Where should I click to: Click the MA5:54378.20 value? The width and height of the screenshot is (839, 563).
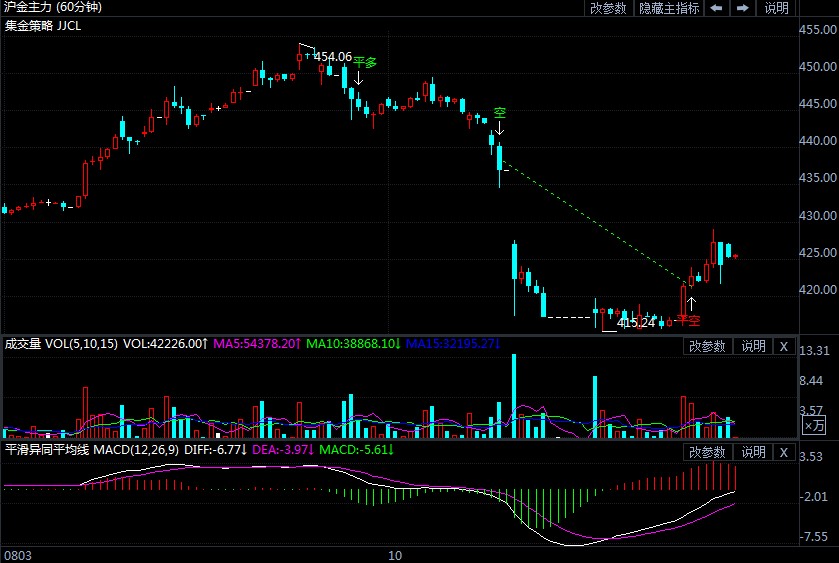tap(257, 344)
